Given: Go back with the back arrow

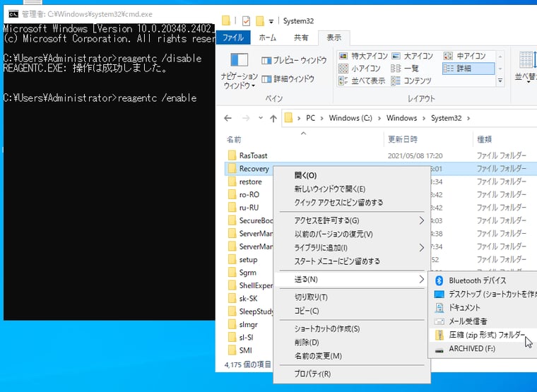Looking at the screenshot, I should pyautogui.click(x=228, y=119).
